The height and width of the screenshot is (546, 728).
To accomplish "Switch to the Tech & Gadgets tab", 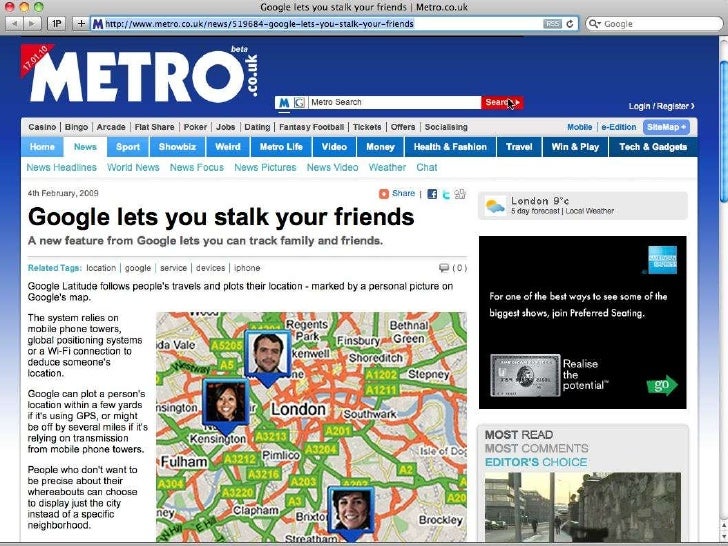I will click(653, 147).
